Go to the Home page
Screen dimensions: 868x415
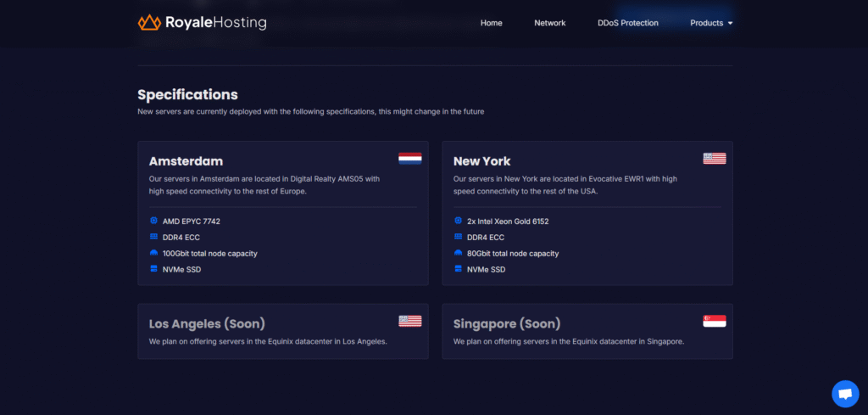click(491, 23)
